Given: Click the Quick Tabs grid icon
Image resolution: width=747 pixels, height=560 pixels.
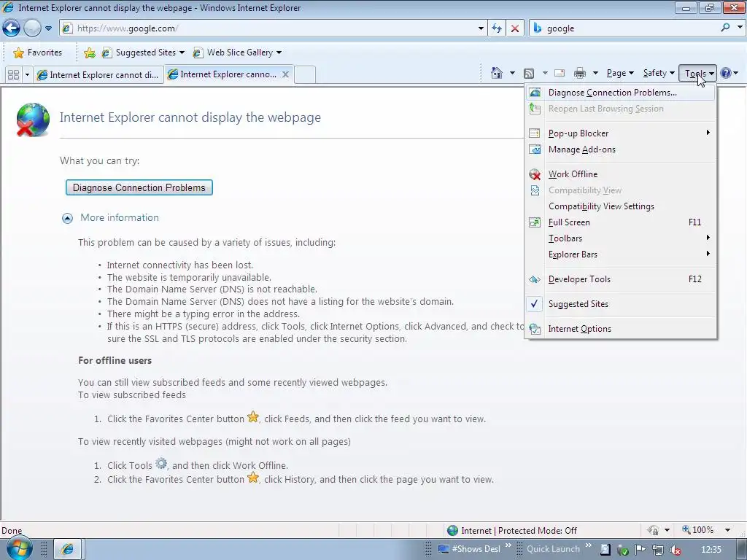Looking at the screenshot, I should [14, 75].
